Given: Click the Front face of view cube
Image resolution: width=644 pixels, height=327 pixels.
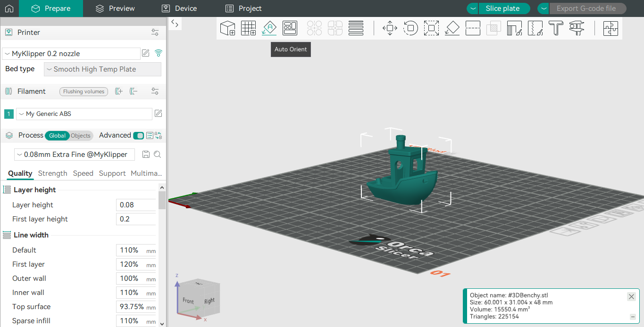Looking at the screenshot, I should coord(188,301).
